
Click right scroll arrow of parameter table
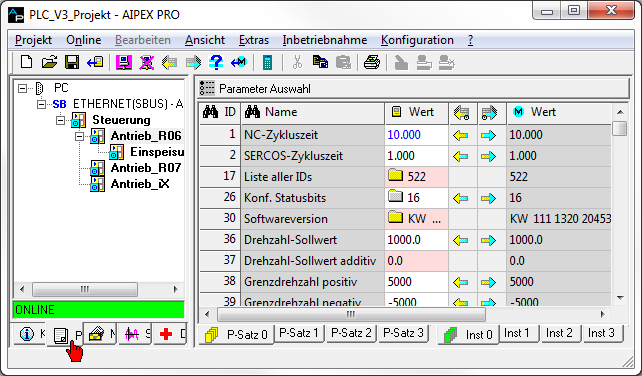(x=603, y=315)
